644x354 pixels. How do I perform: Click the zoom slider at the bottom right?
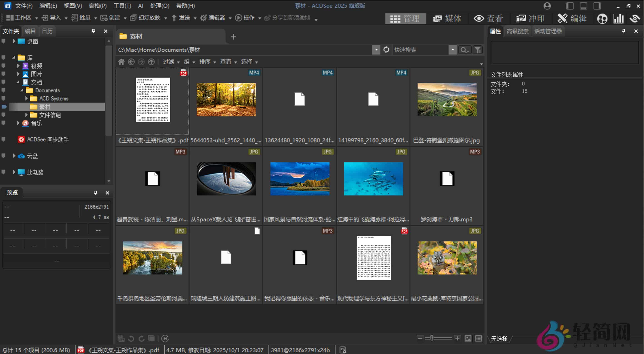click(431, 338)
